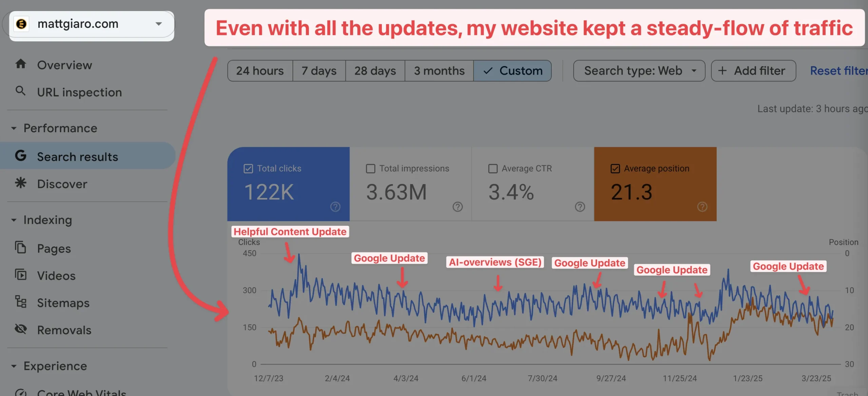Open the Search type: Web dropdown
Viewport: 868px width, 396px height.
(639, 71)
